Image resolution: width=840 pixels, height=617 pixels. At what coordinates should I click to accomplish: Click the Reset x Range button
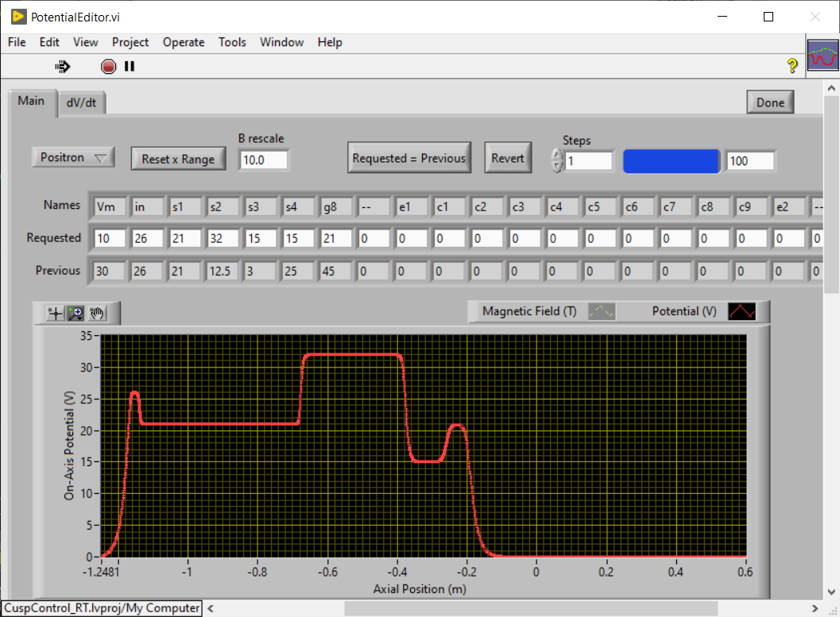(178, 159)
